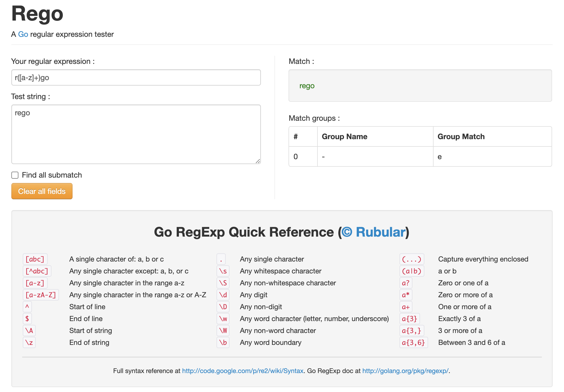This screenshot has width=564, height=392.
Task: Click the regular expression input field
Action: click(136, 78)
